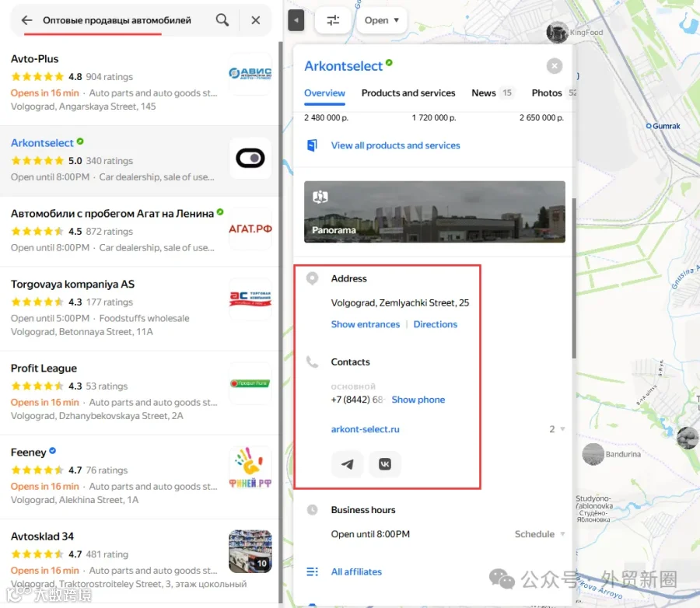Viewport: 700px width, 608px height.
Task: Select the Torgovaya kompaniya AS result
Action: click(x=139, y=309)
